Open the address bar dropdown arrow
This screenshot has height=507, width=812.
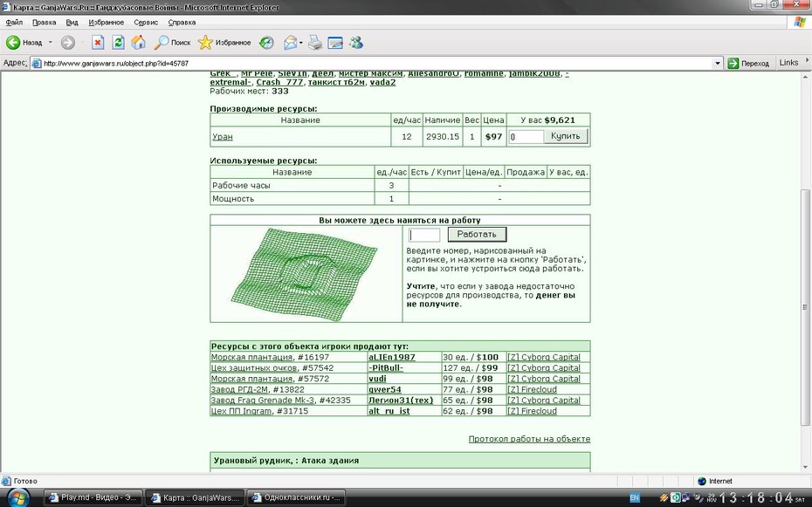click(x=717, y=63)
